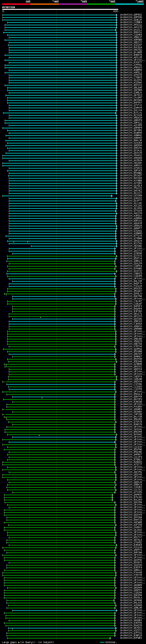Select UniRef100_Q9FUC5 in the list
The height and width of the screenshot is (644, 146).
(131, 170)
